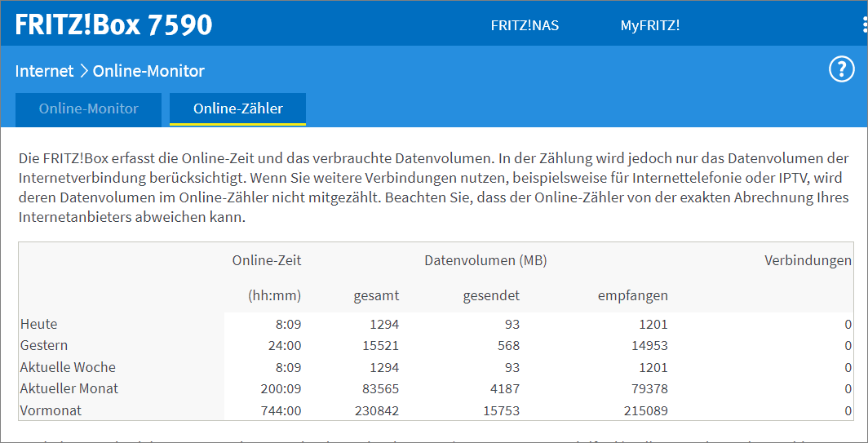Viewport: 868px width, 443px height.
Task: Select the Aktuelle Woche row label
Action: click(x=68, y=367)
